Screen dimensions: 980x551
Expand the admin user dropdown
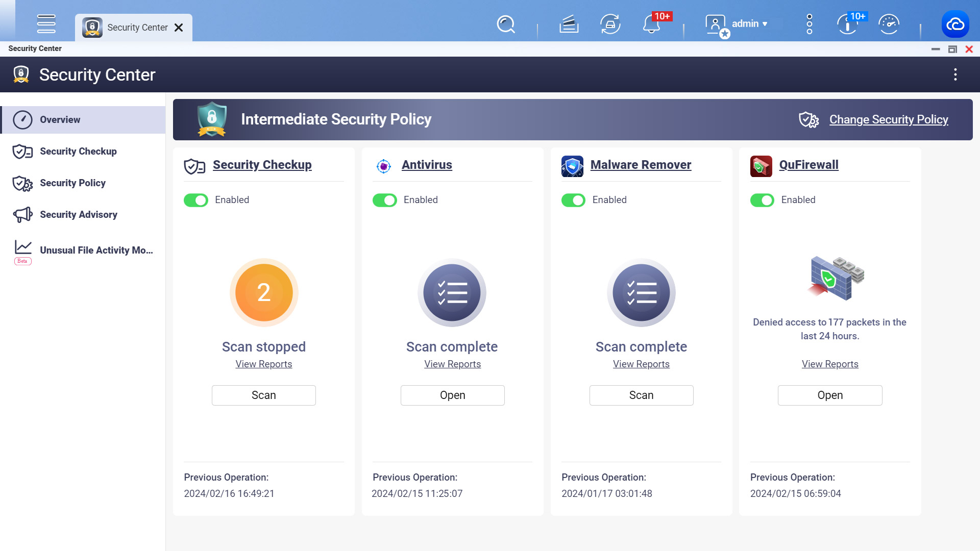click(x=749, y=24)
